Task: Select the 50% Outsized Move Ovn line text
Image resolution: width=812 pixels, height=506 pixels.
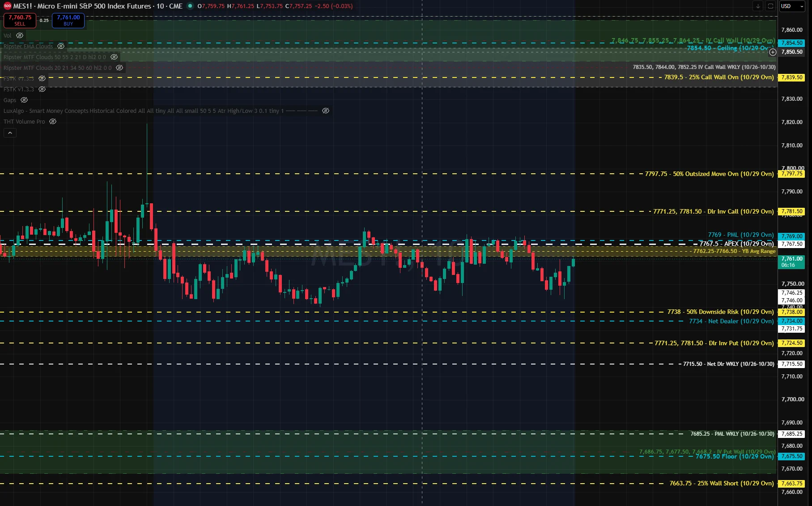Action: click(x=709, y=174)
